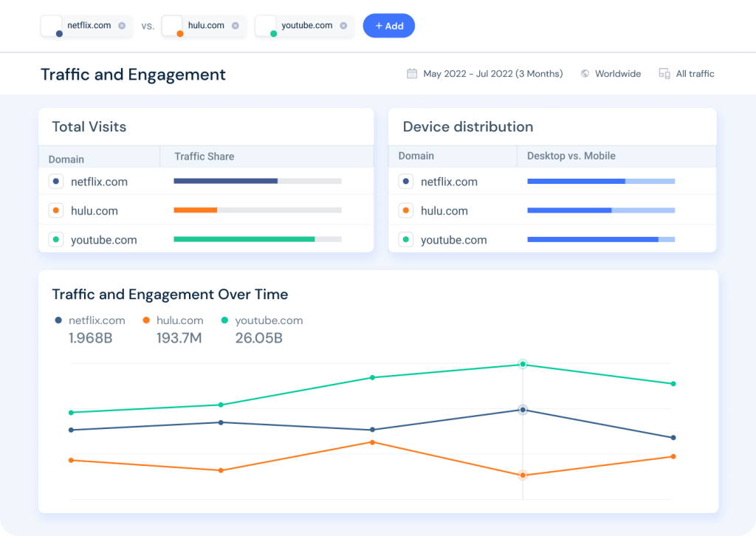Click the calendar icon for date range
The height and width of the screenshot is (536, 756).
click(412, 74)
